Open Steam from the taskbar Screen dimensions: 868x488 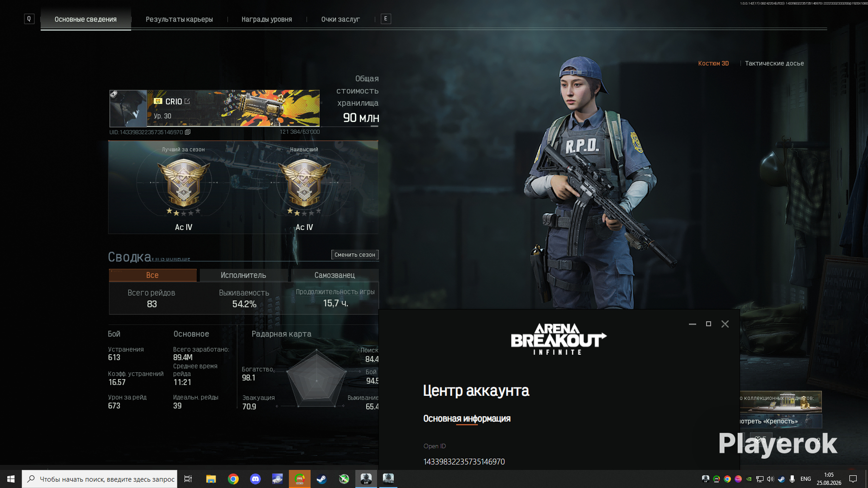pyautogui.click(x=322, y=479)
